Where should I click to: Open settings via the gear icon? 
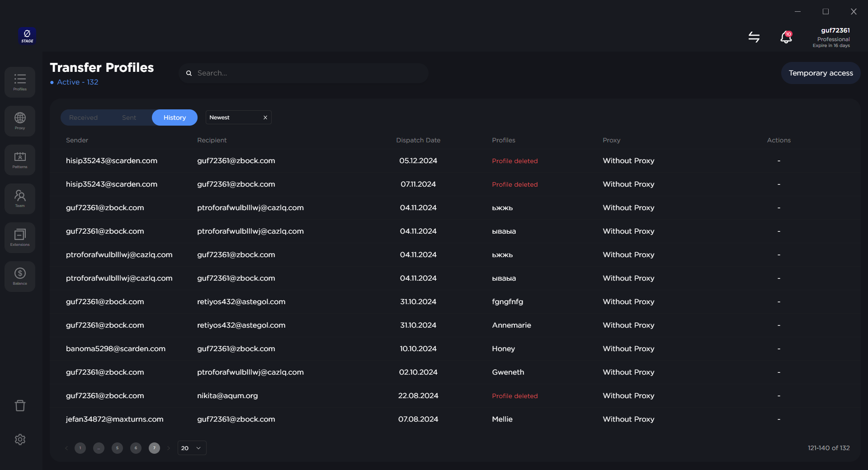[20, 439]
